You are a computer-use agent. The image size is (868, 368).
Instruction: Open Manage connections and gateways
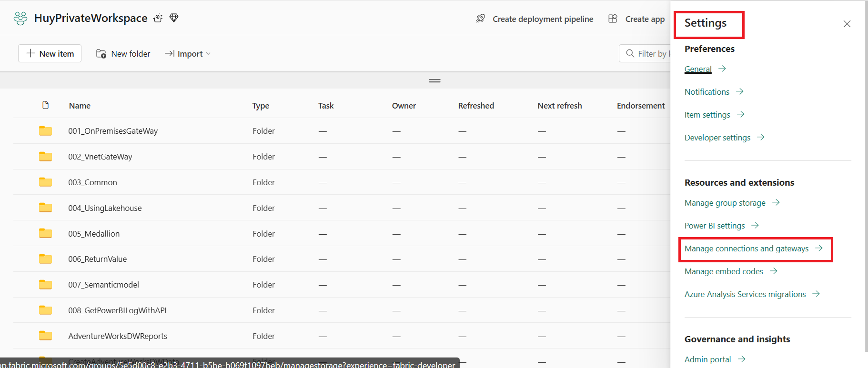(x=746, y=249)
